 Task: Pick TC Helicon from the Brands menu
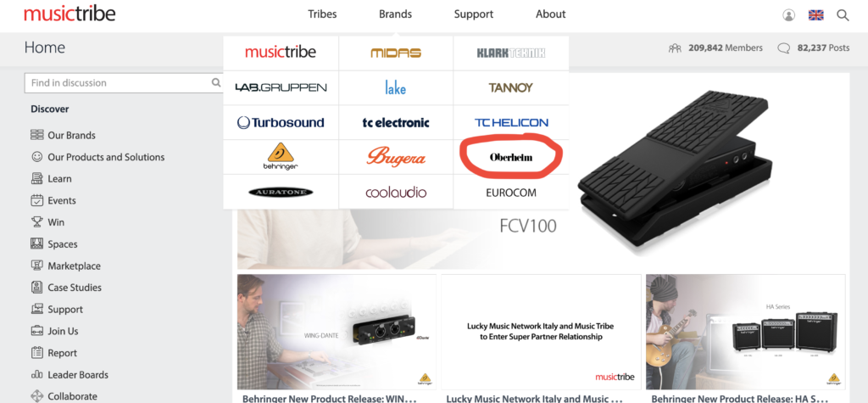511,122
